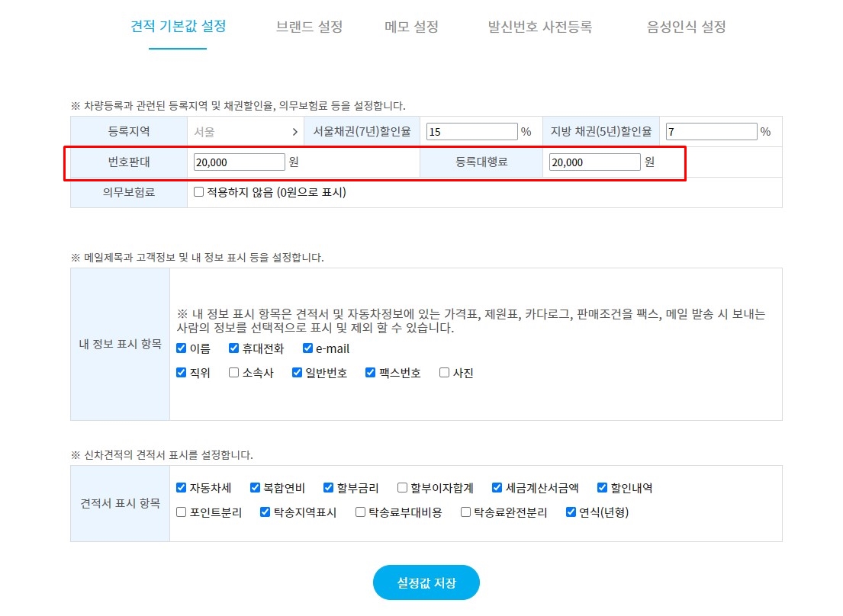Uncheck the 팩스번호 checkbox
Screen dimensions: 843x616
point(370,372)
